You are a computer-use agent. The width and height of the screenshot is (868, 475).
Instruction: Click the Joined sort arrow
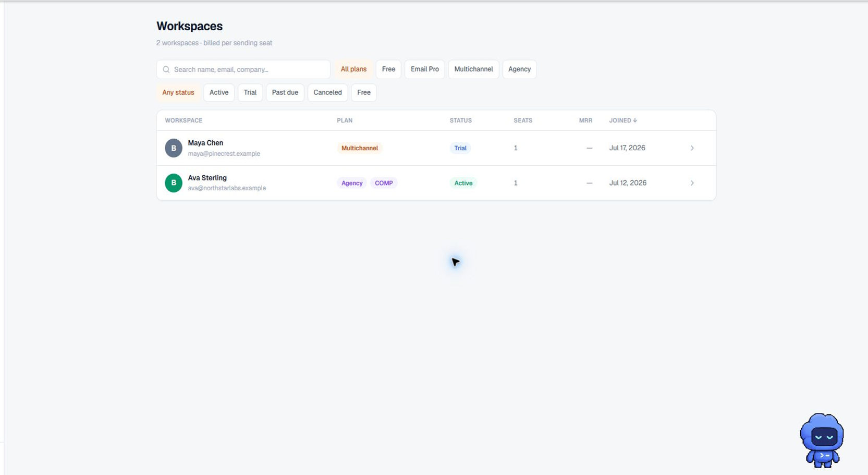635,120
